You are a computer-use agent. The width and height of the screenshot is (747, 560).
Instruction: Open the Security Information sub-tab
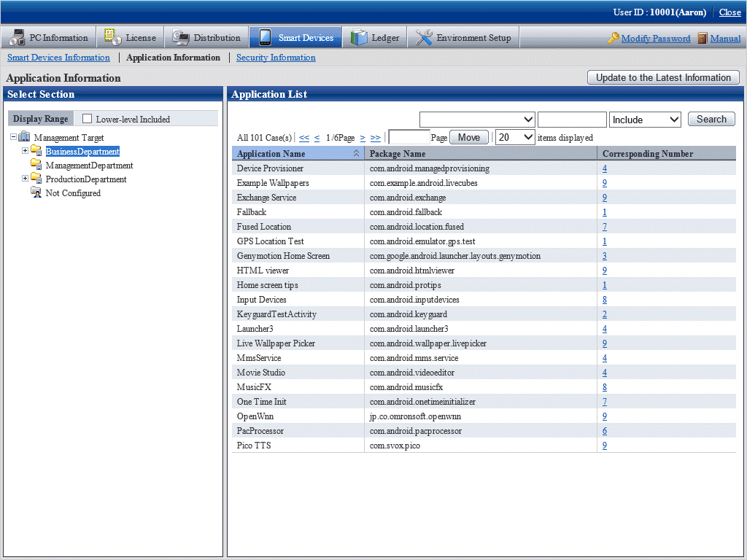[x=276, y=58]
